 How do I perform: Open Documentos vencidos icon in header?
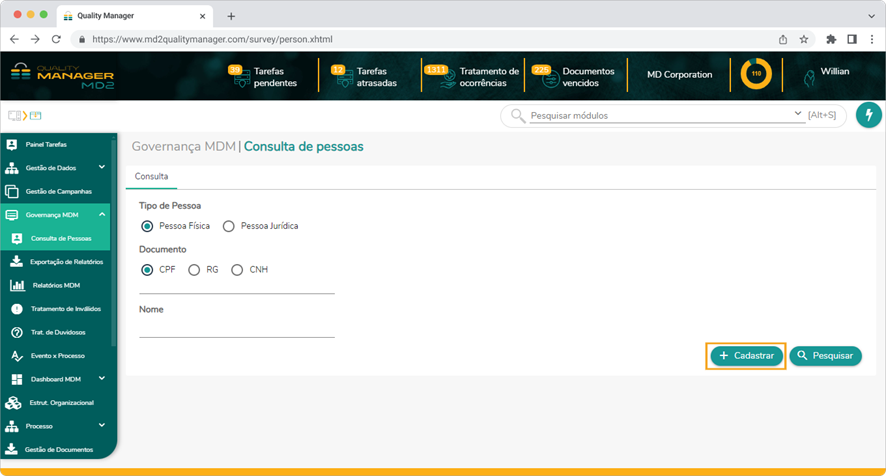546,78
